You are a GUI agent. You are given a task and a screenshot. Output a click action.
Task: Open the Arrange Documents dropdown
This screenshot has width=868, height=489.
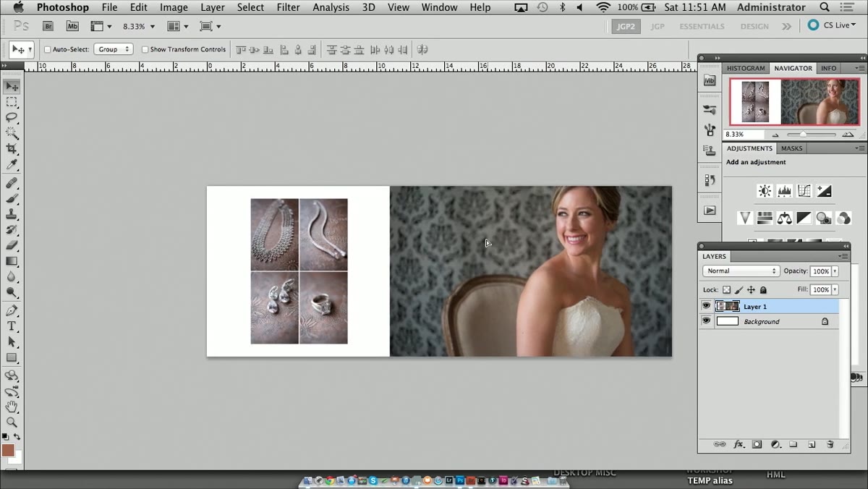(x=178, y=26)
